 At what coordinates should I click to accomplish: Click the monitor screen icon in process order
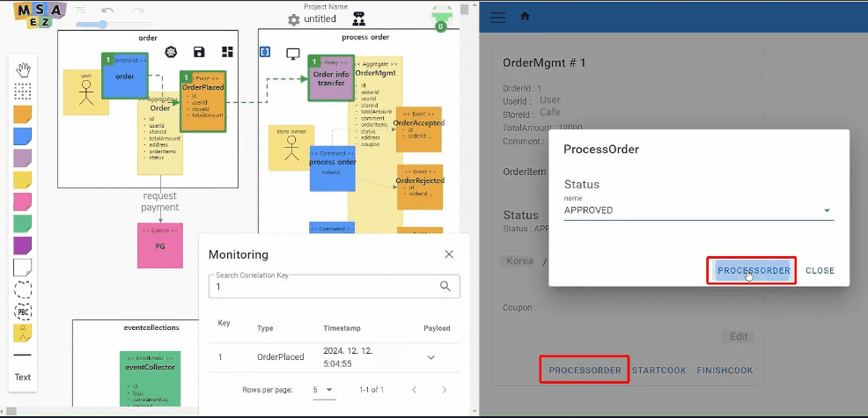point(293,53)
